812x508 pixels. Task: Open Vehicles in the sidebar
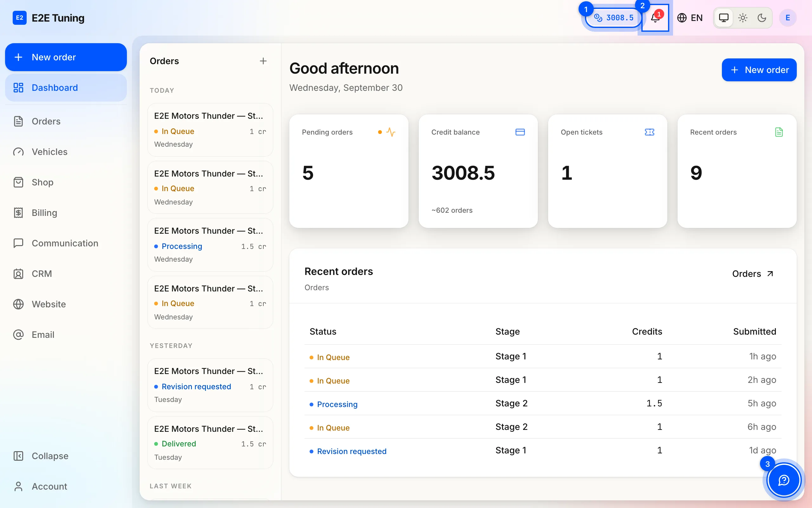coord(66,152)
